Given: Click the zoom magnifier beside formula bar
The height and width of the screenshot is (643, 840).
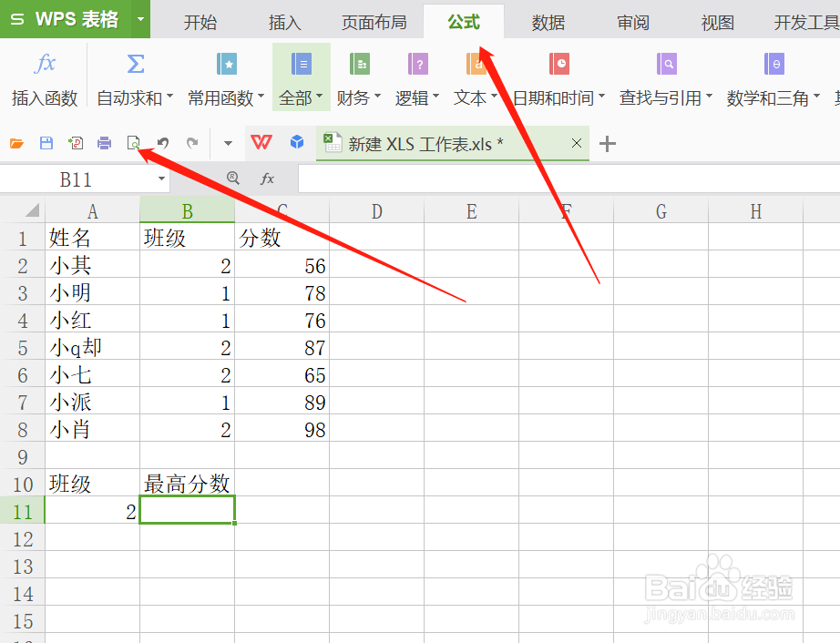Looking at the screenshot, I should pos(233,178).
